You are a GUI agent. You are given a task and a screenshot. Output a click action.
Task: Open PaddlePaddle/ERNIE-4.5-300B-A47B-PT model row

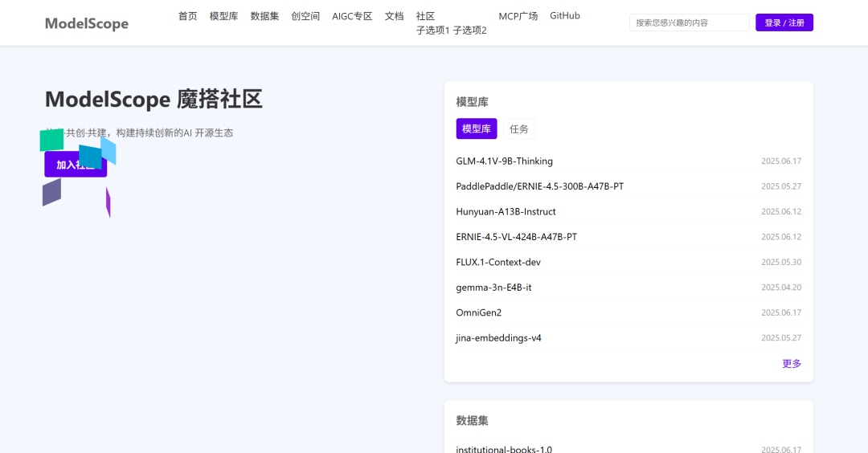(x=628, y=186)
